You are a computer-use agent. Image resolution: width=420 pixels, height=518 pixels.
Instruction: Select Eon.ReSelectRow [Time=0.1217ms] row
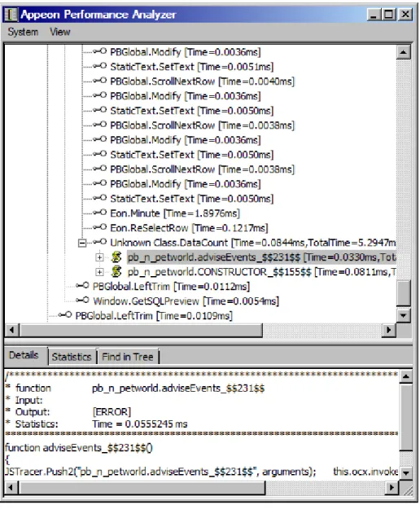click(189, 228)
